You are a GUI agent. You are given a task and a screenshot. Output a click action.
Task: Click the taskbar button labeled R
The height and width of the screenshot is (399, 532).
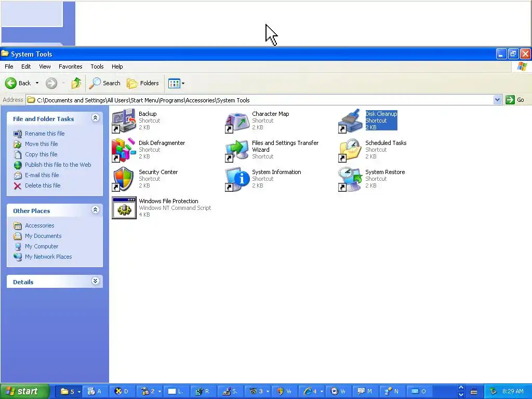(x=203, y=392)
